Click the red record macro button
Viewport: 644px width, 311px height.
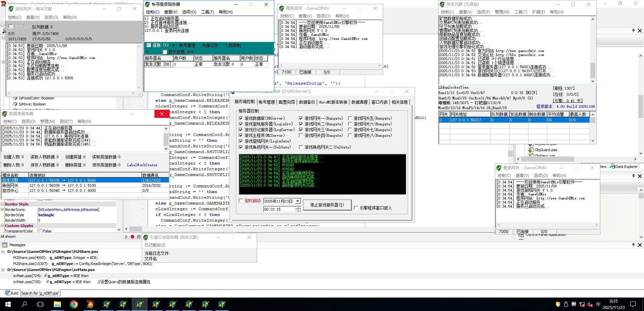click(132, 237)
